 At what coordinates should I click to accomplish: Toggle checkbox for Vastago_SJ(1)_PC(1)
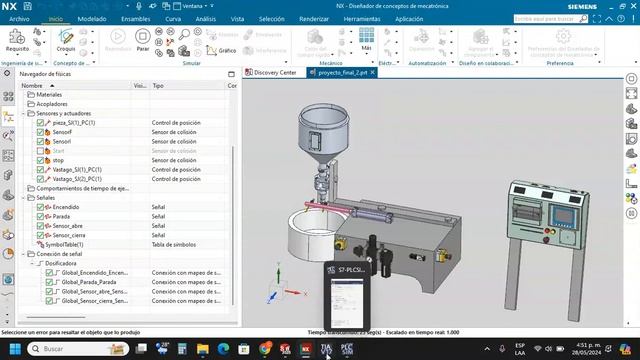pos(40,169)
